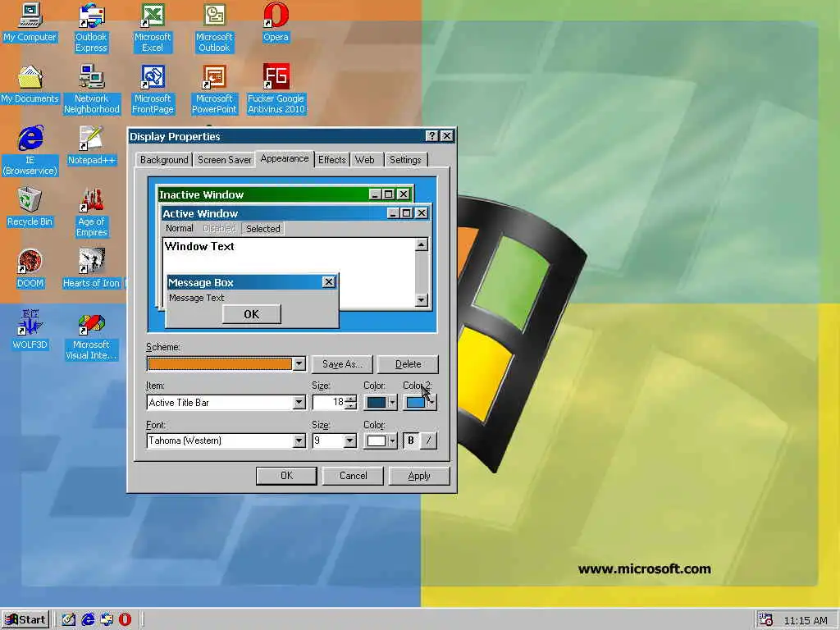Select the Outlook Express desktop icon
The image size is (840, 630).
point(91,28)
